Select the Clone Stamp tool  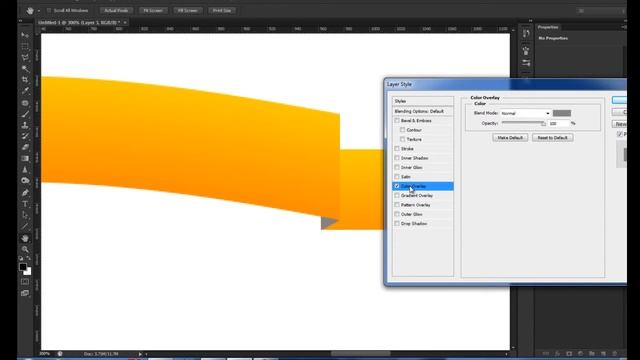click(25, 125)
